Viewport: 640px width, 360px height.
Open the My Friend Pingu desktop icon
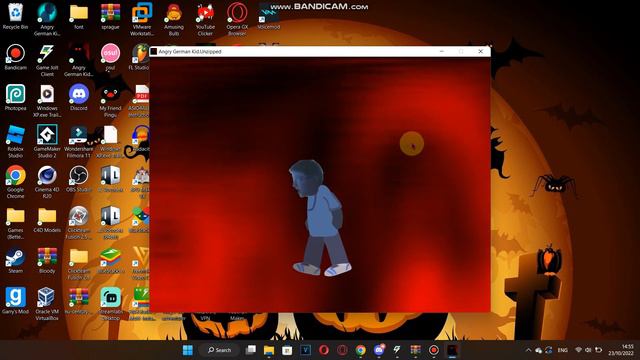(x=110, y=100)
